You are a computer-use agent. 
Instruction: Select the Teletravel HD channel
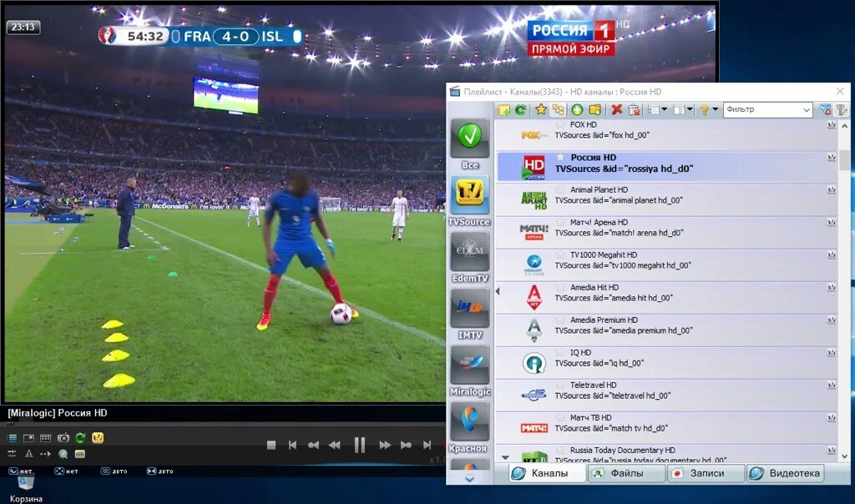666,395
